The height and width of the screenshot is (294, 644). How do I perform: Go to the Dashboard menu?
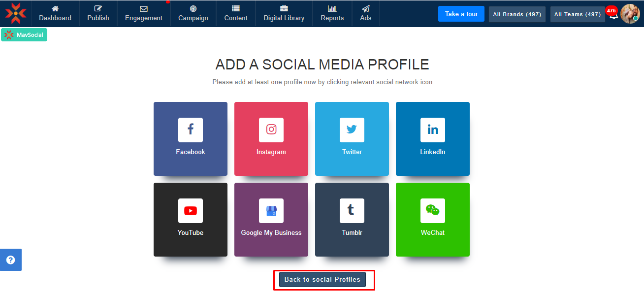pyautogui.click(x=55, y=14)
